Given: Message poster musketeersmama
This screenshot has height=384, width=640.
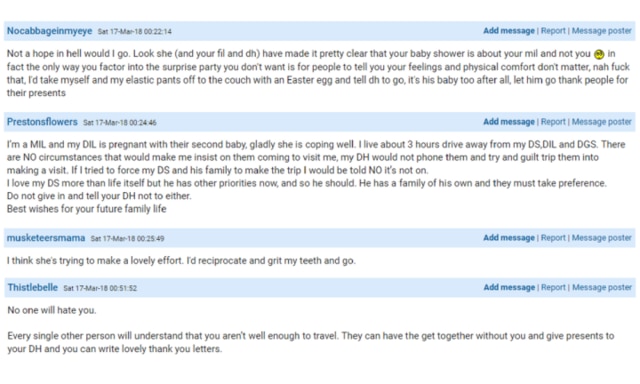Looking at the screenshot, I should pos(601,238).
